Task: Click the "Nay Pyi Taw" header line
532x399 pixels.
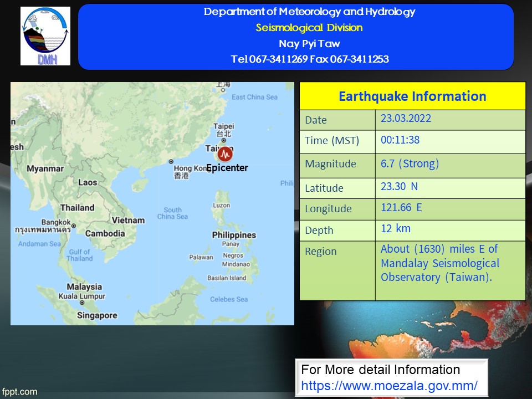Action: tap(309, 43)
